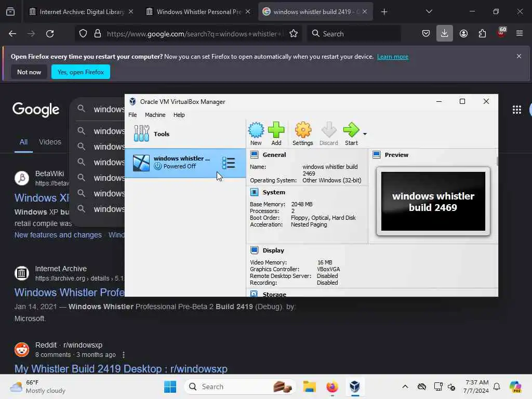Click the System section header
The width and height of the screenshot is (532, 399).
coord(273,192)
